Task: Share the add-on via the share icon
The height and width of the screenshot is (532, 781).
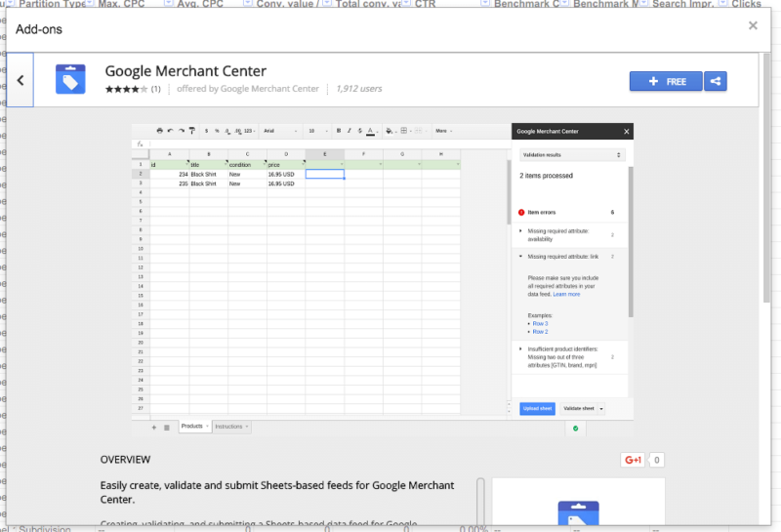Action: [x=716, y=81]
